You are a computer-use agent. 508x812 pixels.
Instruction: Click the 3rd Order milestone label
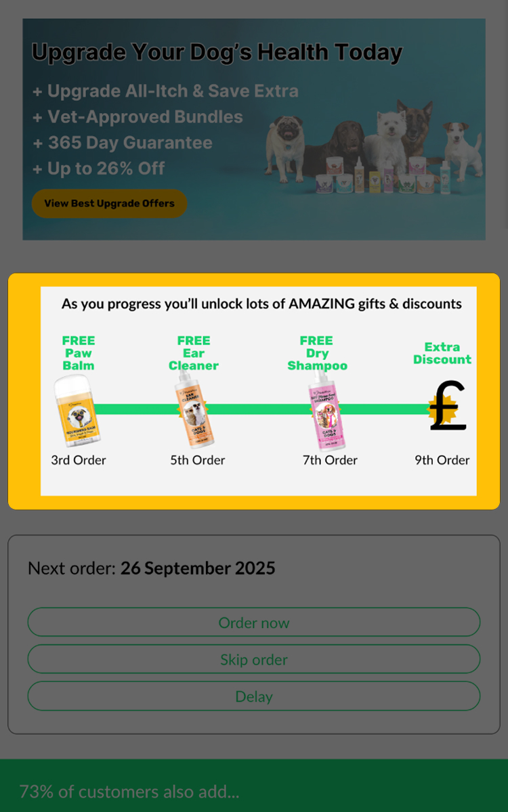(x=79, y=460)
